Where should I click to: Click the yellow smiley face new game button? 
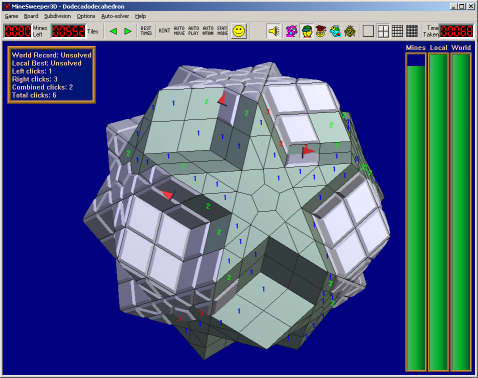pyautogui.click(x=239, y=31)
